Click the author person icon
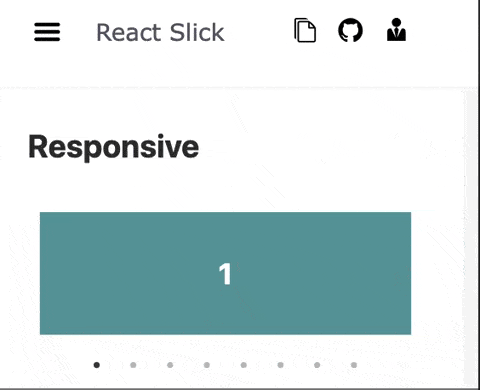This screenshot has height=390, width=480. click(x=396, y=30)
